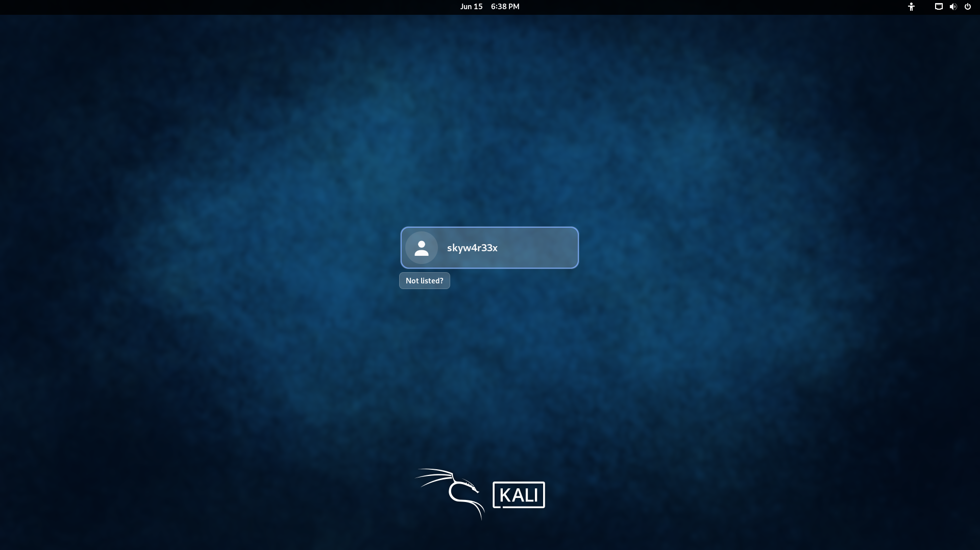980x550 pixels.
Task: Open the accessibility menu icon
Action: tap(911, 7)
